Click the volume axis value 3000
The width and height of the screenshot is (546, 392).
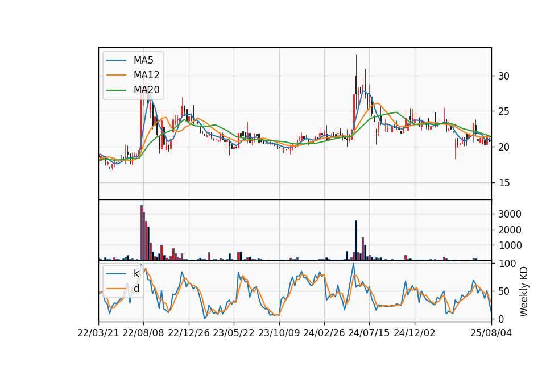tap(510, 214)
